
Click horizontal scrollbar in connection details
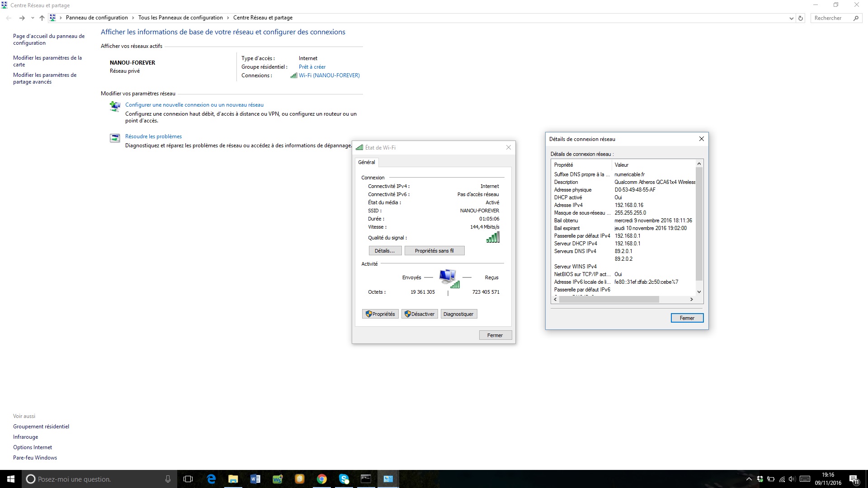[x=609, y=299]
